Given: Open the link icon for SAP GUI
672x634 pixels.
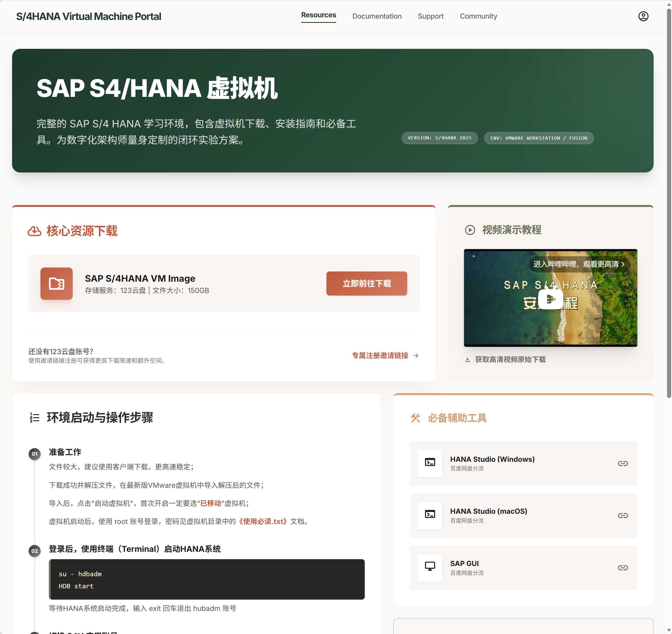Looking at the screenshot, I should 623,568.
